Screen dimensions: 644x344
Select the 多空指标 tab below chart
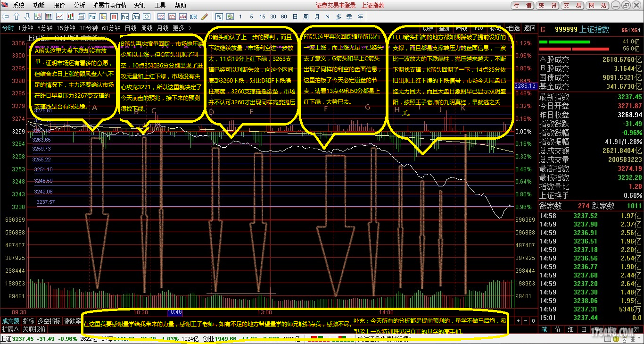pyautogui.click(x=50, y=321)
